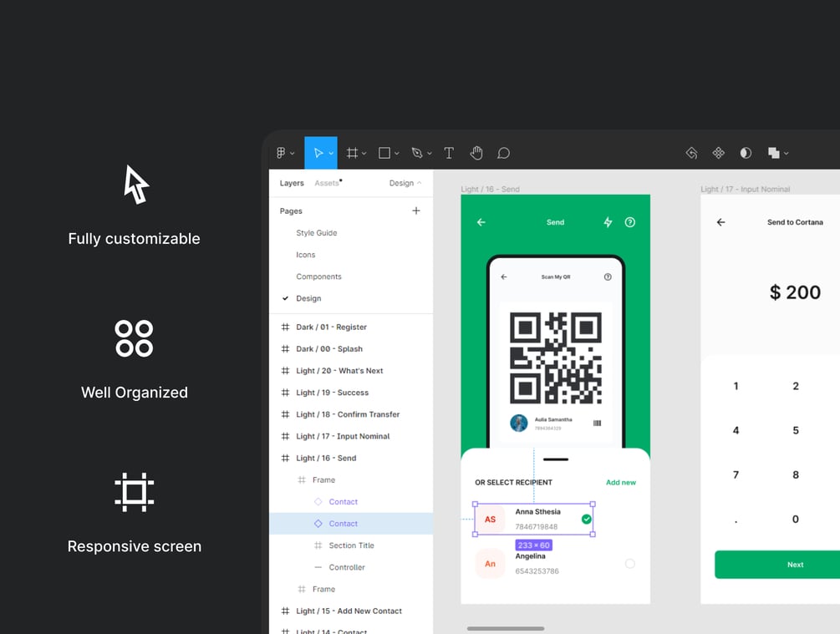The image size is (840, 634).
Task: Open Pen tool options chevron
Action: 430,154
